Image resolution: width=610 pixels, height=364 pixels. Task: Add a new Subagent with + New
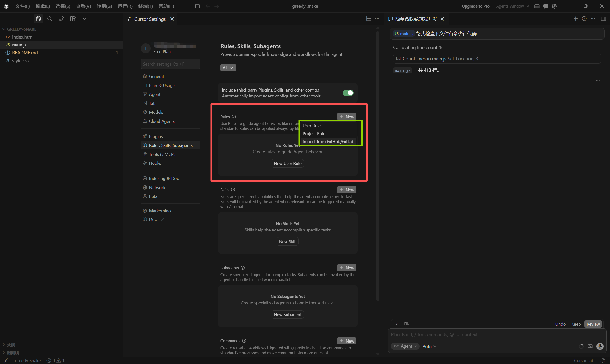click(x=347, y=268)
